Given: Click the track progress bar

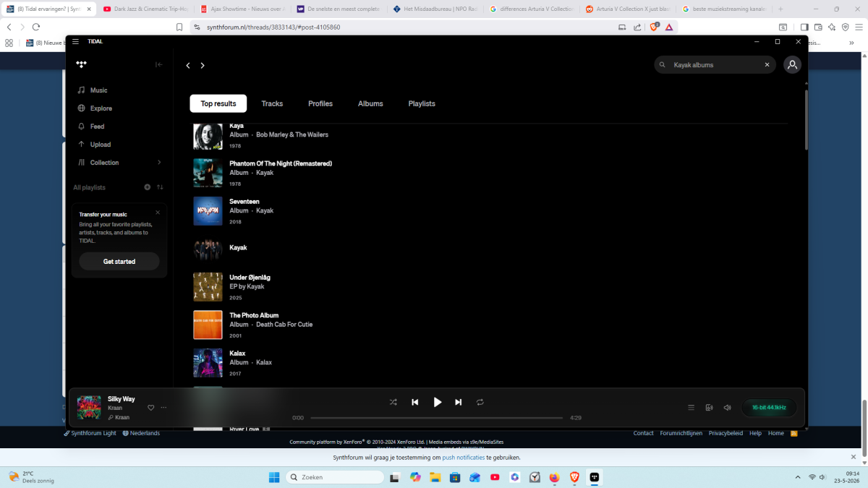Looking at the screenshot, I should (x=436, y=418).
